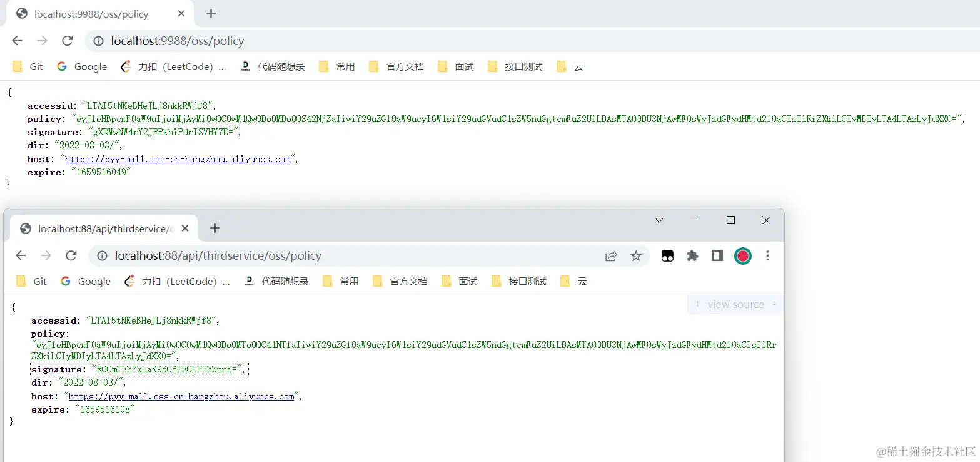Open a new tab in the back window
980x462 pixels.
[x=211, y=13]
